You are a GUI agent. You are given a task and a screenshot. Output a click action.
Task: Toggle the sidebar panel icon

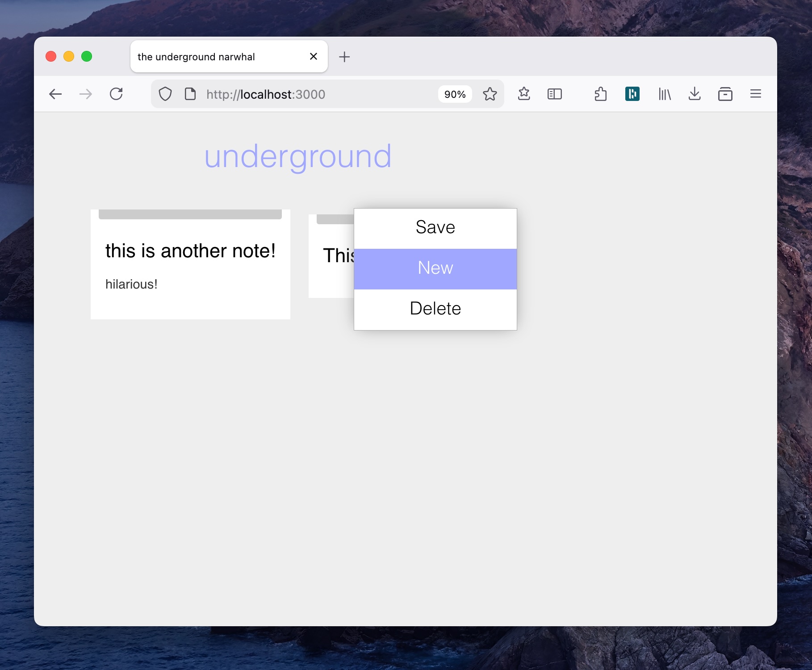[x=554, y=94]
